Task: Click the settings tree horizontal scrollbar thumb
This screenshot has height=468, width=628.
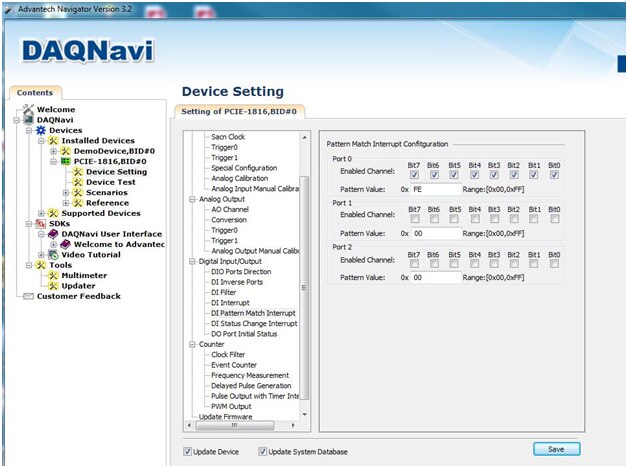Action: click(x=235, y=425)
